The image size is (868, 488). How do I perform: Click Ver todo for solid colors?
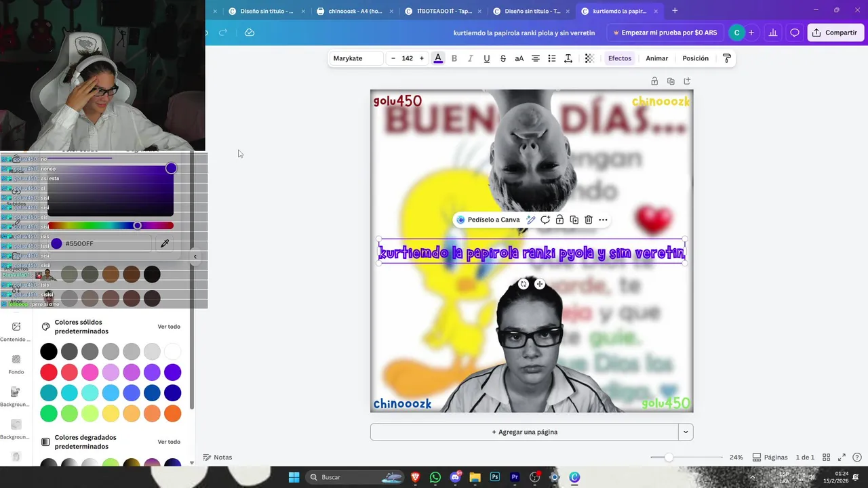[169, 327]
